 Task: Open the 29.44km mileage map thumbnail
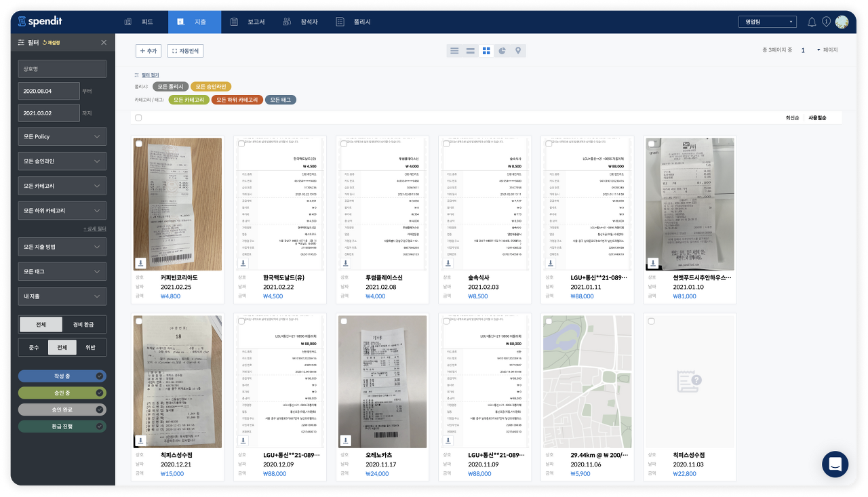coord(587,382)
